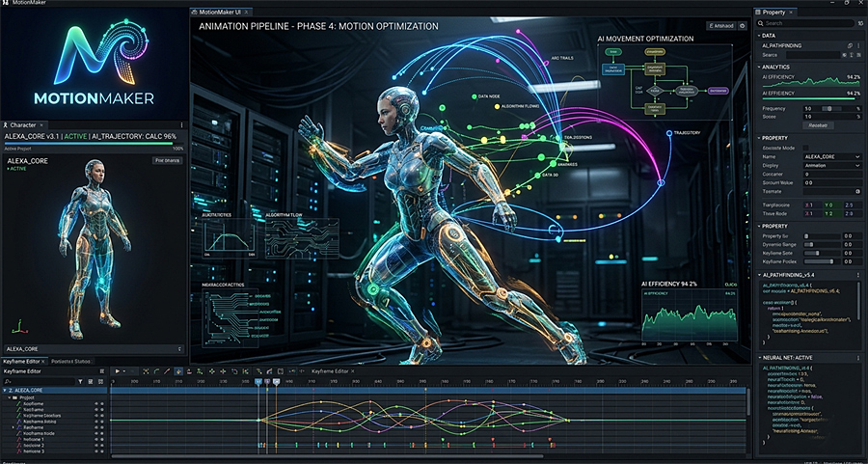
Task: Collapse the Project folder in keyframe tree
Action: tap(9, 397)
